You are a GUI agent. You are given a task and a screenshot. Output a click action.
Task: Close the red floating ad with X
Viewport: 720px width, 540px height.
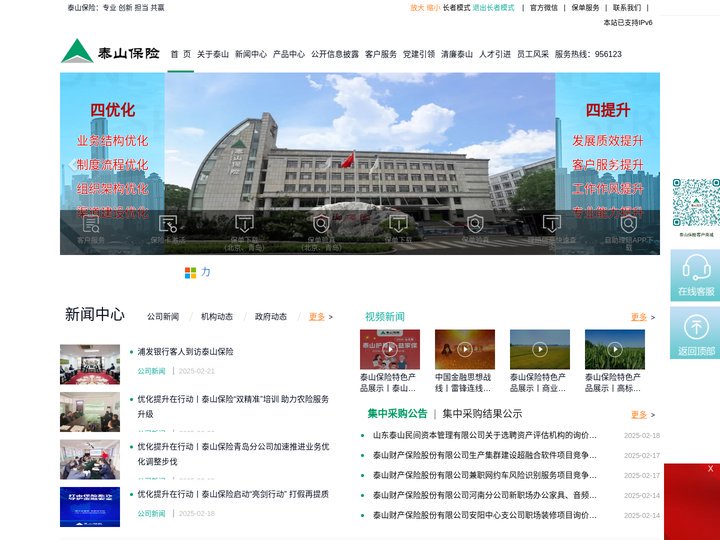point(710,469)
